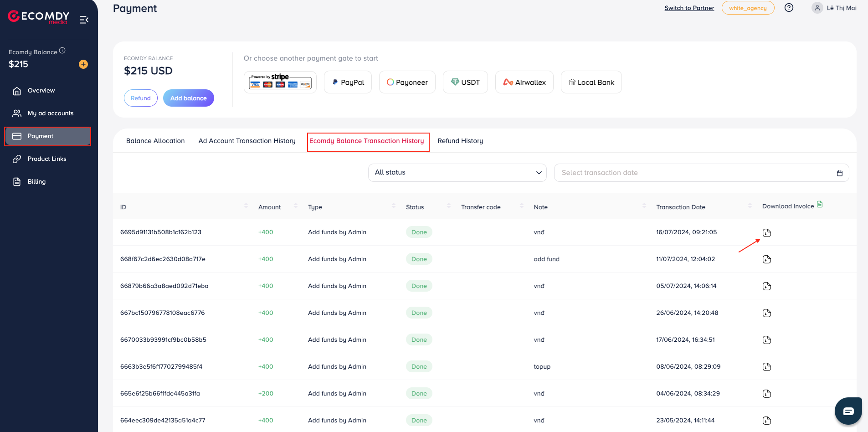
Task: Download invoice for 04/06/2024 transaction
Action: pyautogui.click(x=767, y=394)
